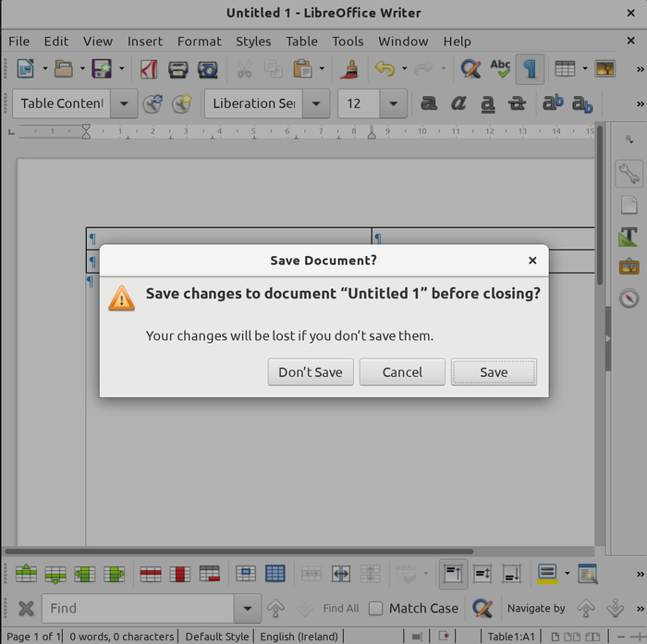The image size is (647, 644).
Task: Delete table icon
Action: coord(210,574)
